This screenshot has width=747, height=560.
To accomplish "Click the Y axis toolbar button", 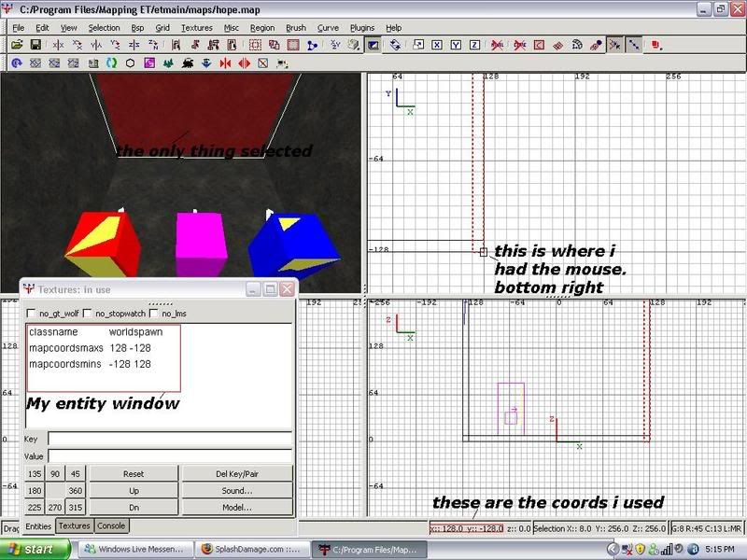I will [455, 45].
